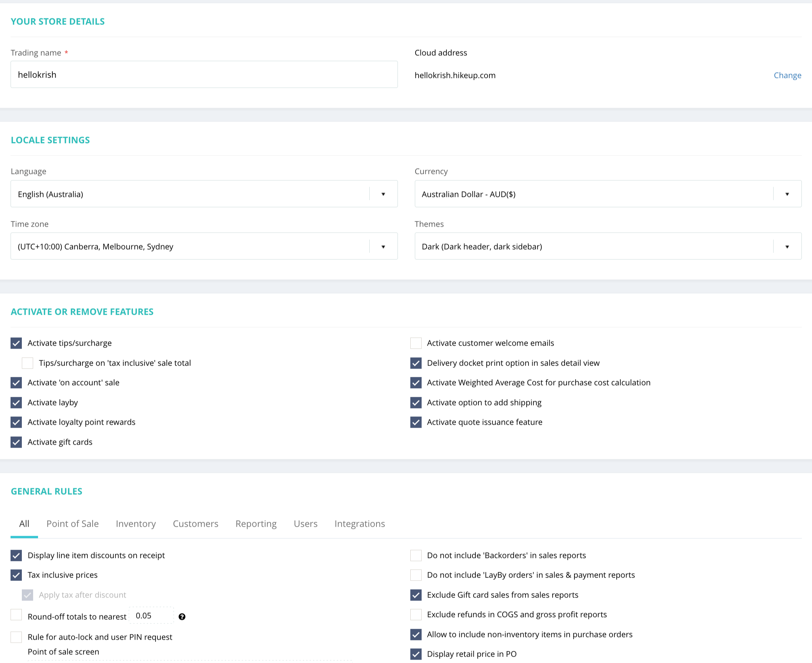Check Round-off totals to nearest box
This screenshot has height=663, width=812.
click(x=16, y=615)
